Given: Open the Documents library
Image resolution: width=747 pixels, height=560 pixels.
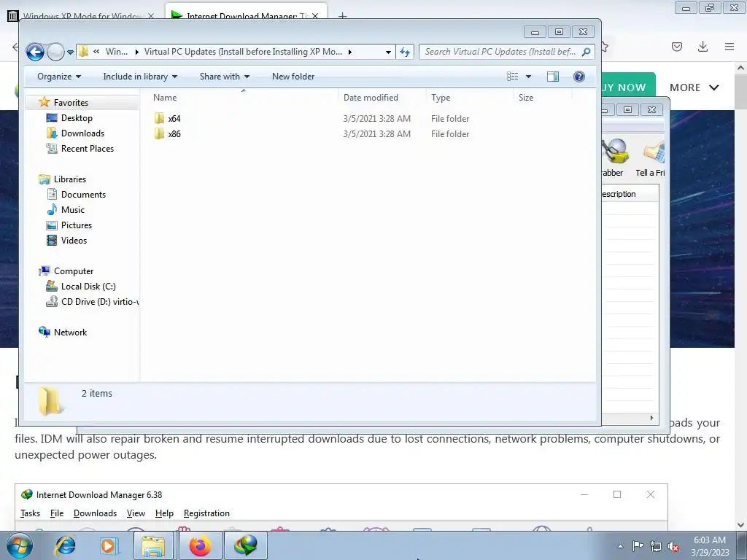Looking at the screenshot, I should pyautogui.click(x=83, y=194).
